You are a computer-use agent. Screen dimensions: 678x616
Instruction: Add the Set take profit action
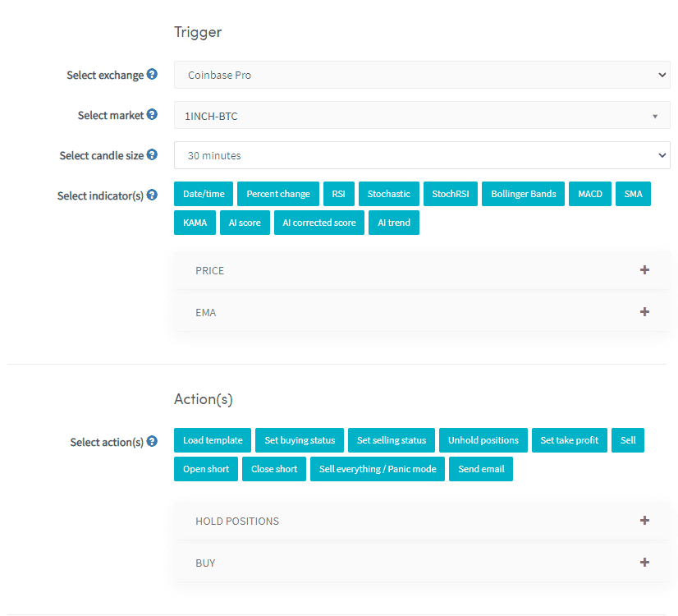pos(569,440)
